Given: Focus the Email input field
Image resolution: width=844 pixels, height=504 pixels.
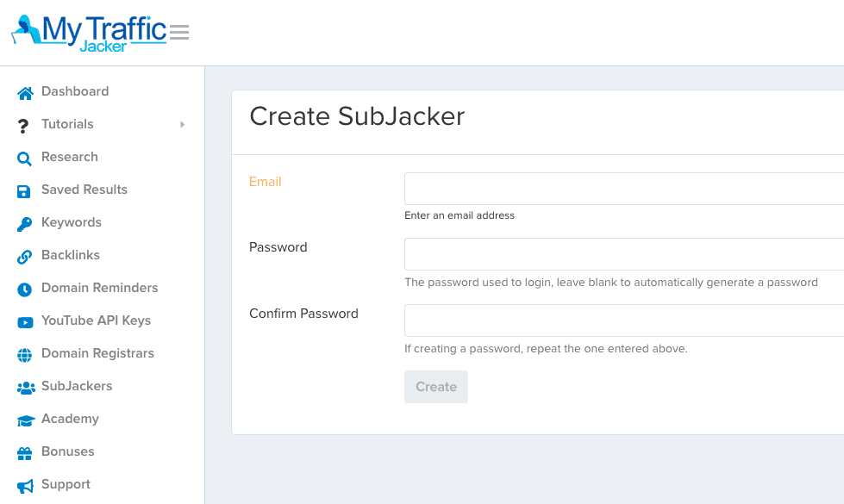Looking at the screenshot, I should 624,189.
